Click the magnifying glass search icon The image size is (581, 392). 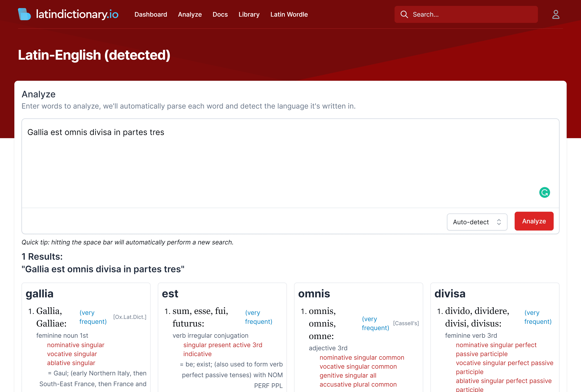404,15
